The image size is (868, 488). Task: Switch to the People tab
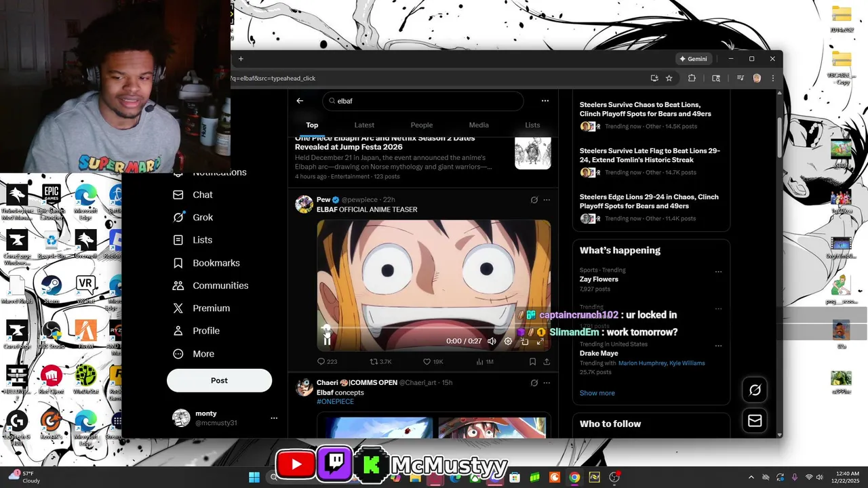pyautogui.click(x=421, y=125)
